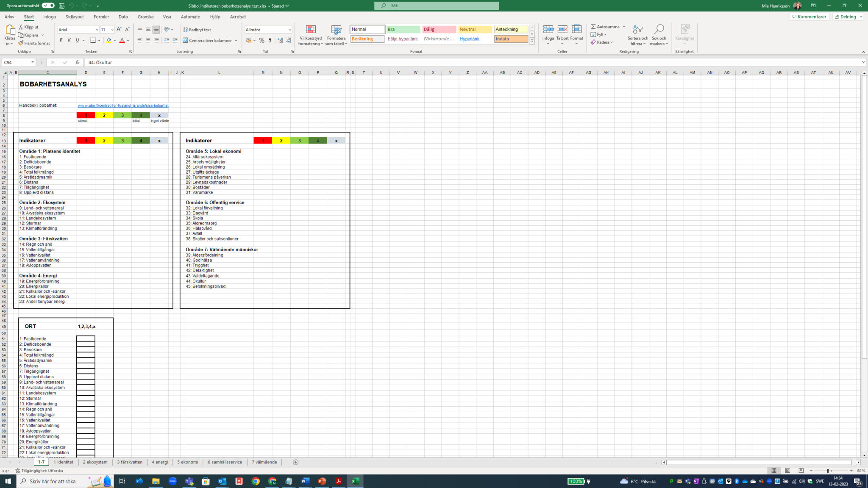Add a new sheet with plus icon
The width and height of the screenshot is (868, 488).
(296, 462)
